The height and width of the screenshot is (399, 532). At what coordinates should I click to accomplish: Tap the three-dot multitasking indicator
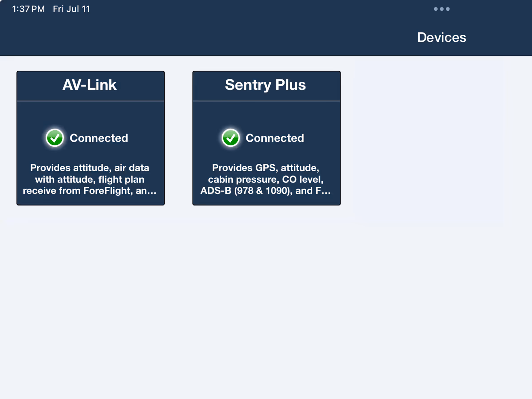pos(442,9)
